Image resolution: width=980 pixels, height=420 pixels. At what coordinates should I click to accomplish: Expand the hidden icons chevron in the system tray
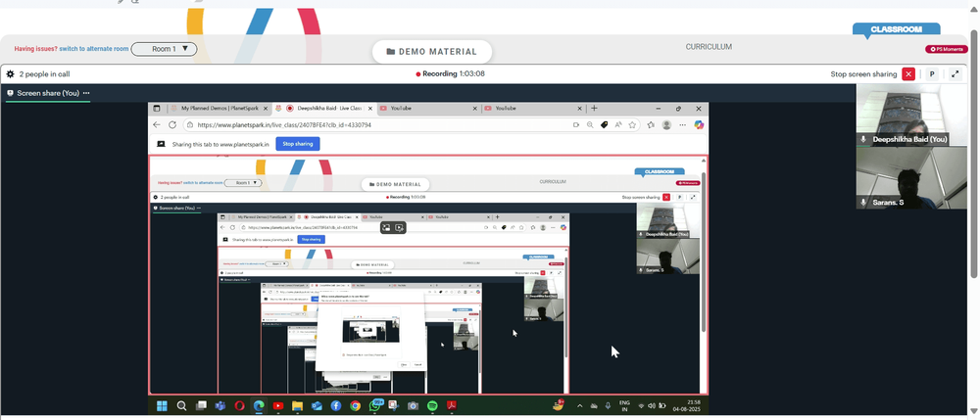(x=579, y=405)
